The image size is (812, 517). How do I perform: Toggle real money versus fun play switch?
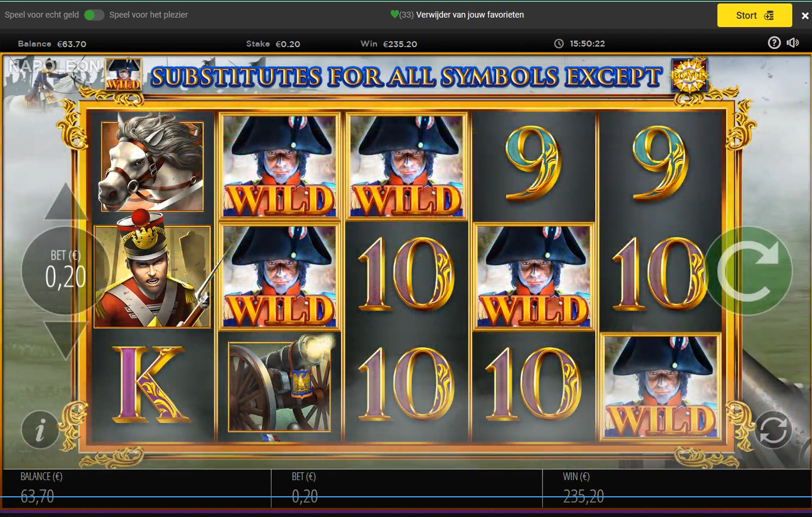click(x=94, y=15)
